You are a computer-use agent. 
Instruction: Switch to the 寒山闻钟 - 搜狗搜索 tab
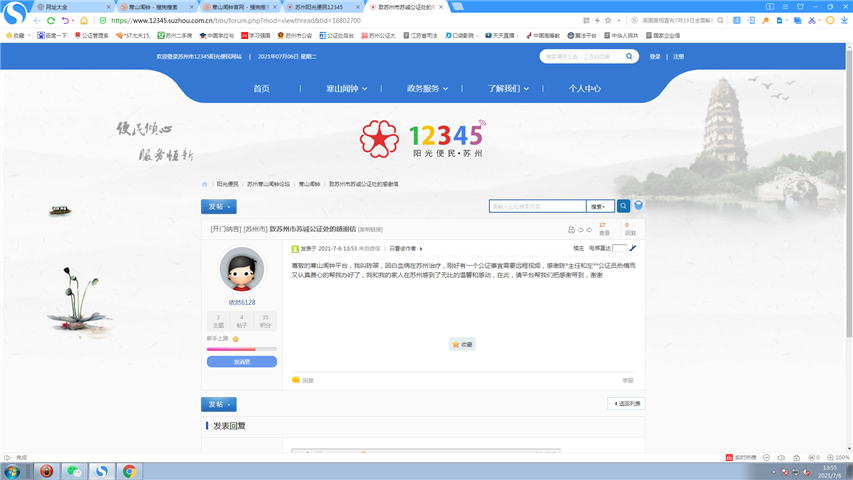(x=157, y=7)
